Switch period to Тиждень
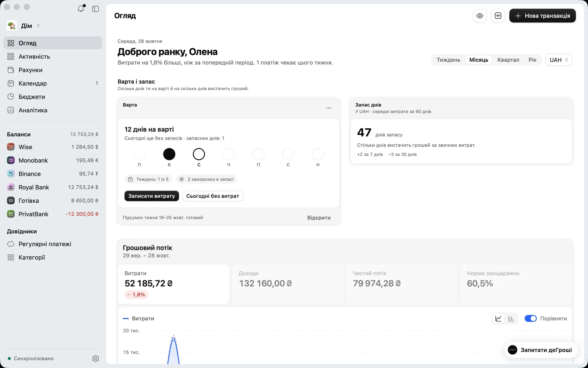Image resolution: width=588 pixels, height=368 pixels. pos(448,60)
